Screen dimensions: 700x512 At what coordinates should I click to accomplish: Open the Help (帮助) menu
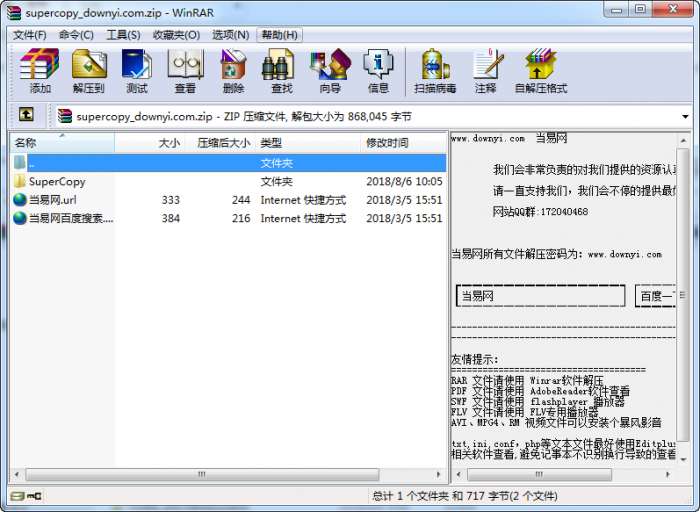[x=279, y=35]
